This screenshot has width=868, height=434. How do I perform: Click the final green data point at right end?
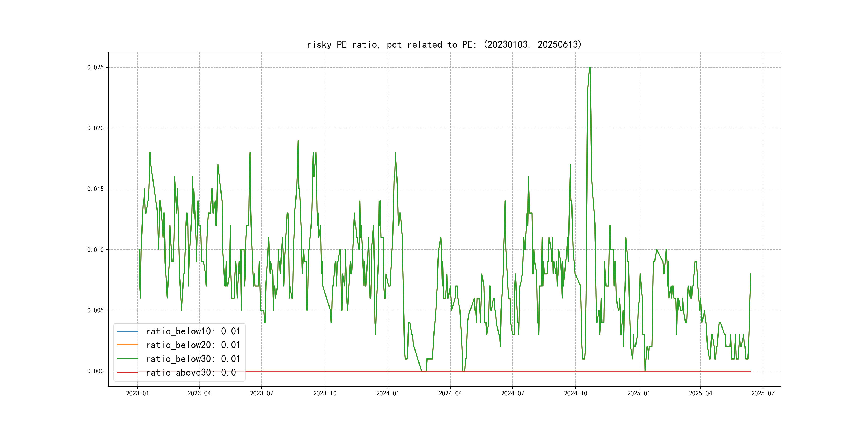[750, 274]
